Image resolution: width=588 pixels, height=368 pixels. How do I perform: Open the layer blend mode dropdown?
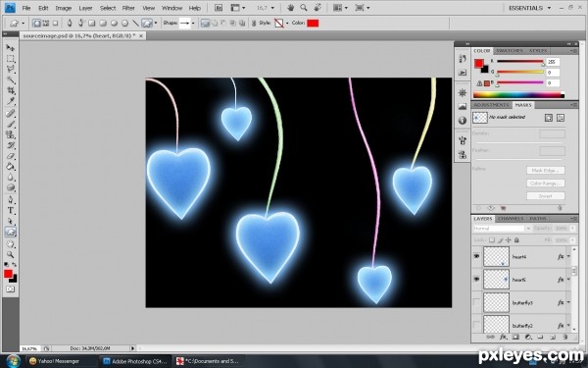(502, 229)
